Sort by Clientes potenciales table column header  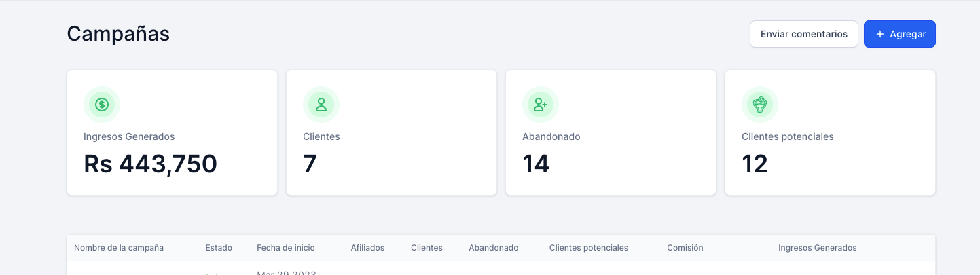click(588, 248)
